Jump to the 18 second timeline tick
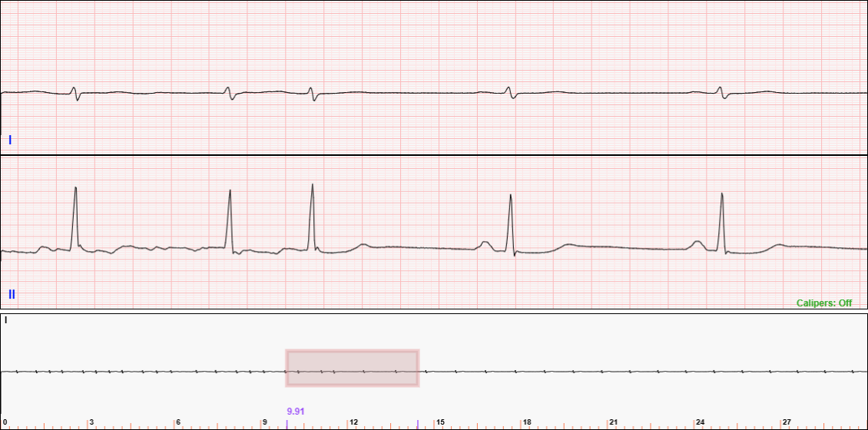Image resolution: width=868 pixels, height=430 pixels. (x=527, y=422)
